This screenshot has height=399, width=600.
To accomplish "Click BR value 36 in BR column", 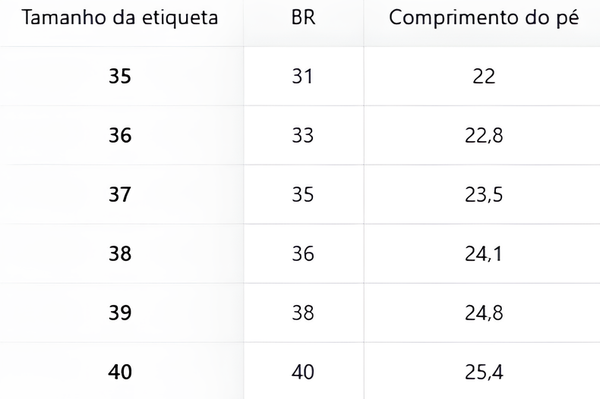I will pyautogui.click(x=303, y=253).
